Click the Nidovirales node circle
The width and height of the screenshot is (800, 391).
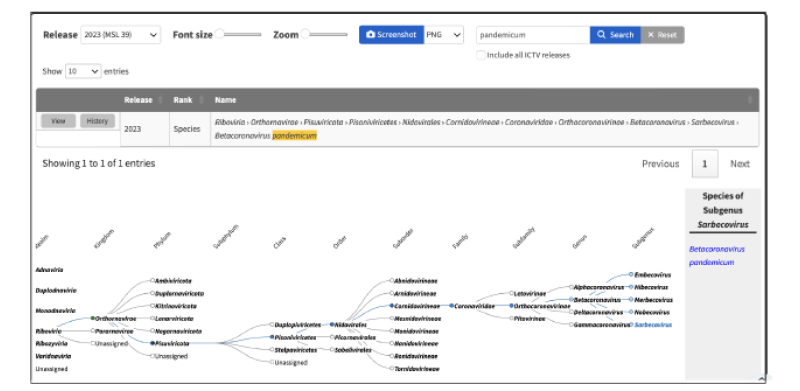[332, 325]
